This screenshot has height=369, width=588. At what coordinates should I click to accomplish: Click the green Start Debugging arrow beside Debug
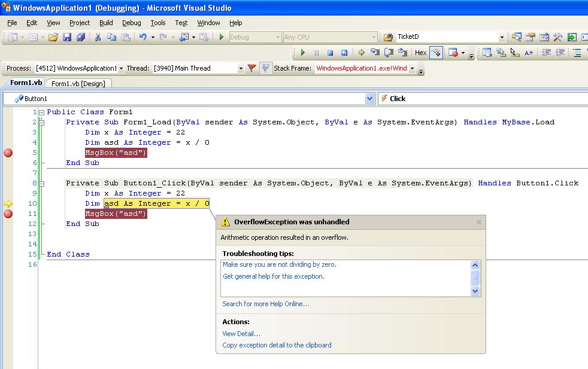click(222, 37)
